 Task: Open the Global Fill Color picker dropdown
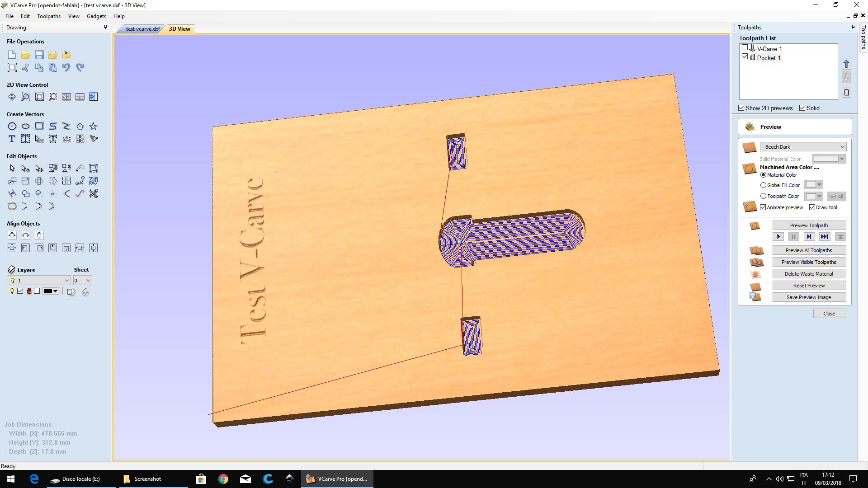(x=814, y=185)
